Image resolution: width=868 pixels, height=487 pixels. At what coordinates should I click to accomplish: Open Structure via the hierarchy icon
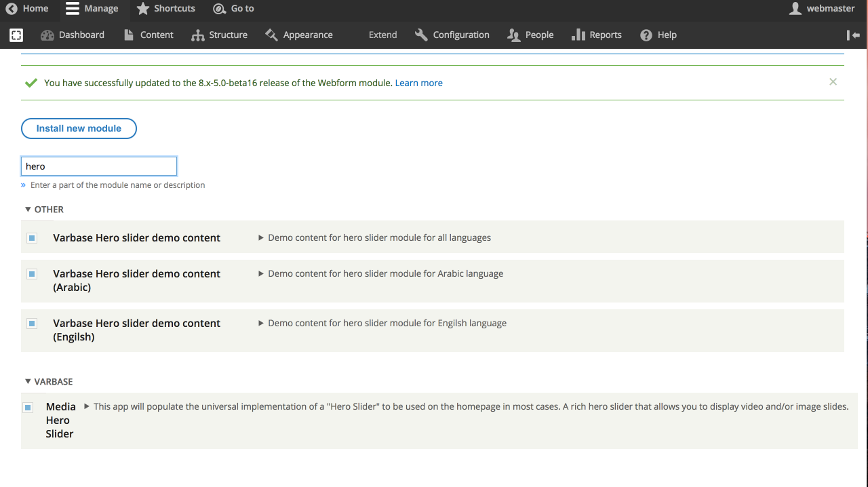point(198,35)
